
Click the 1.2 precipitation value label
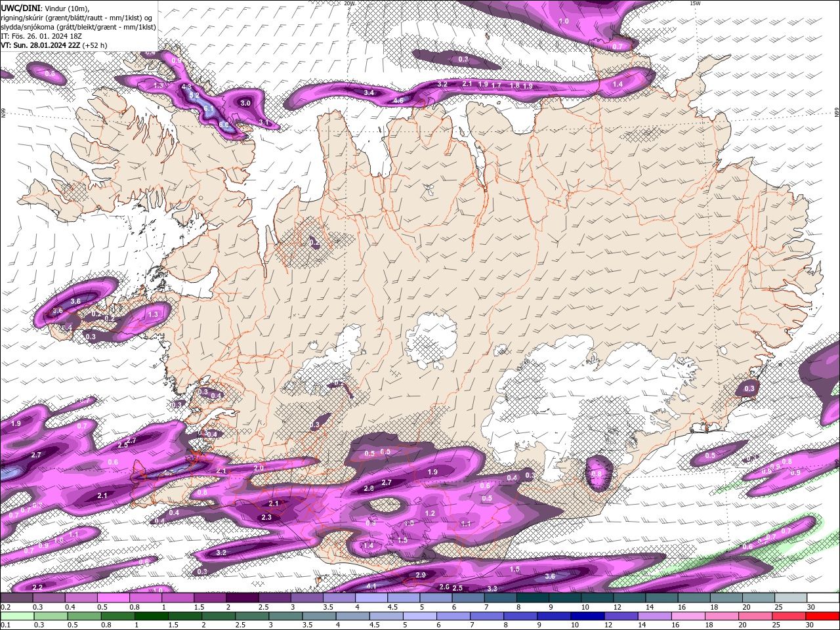click(430, 514)
